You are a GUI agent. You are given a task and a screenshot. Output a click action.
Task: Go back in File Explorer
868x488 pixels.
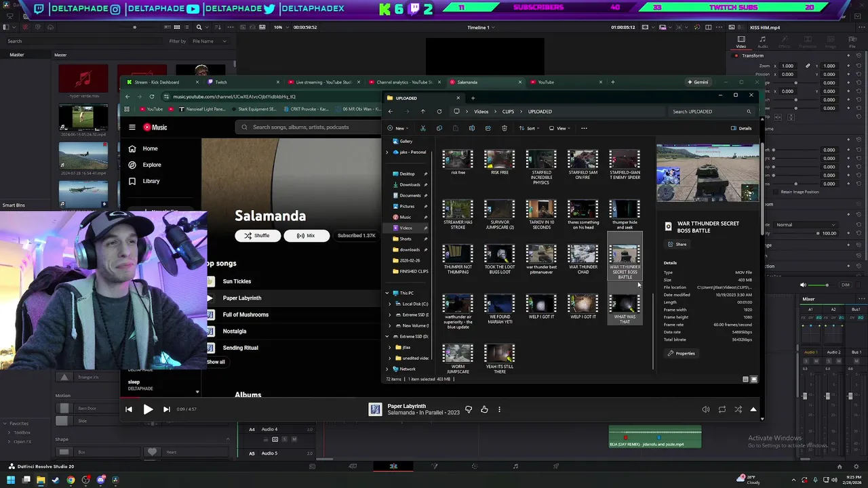(x=390, y=111)
